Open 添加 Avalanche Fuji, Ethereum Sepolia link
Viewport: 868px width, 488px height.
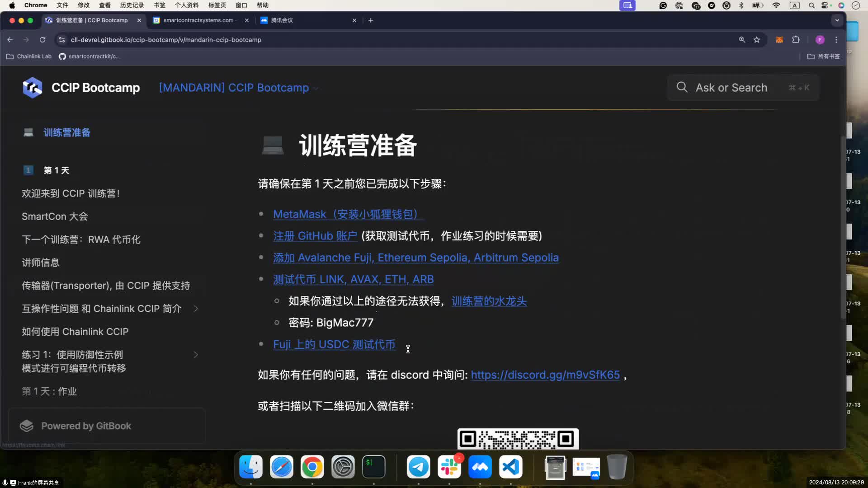click(x=416, y=258)
